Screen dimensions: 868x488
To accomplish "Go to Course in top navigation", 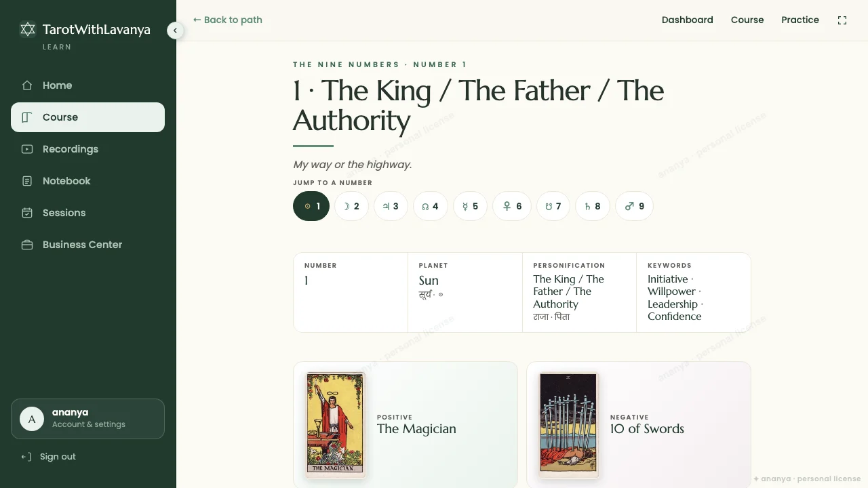I will pyautogui.click(x=747, y=20).
